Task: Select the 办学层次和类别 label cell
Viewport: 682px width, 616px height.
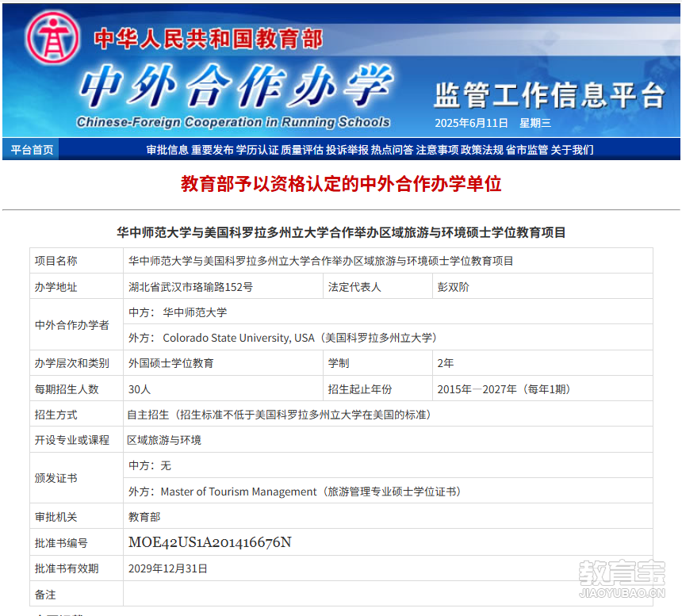Action: [77, 363]
